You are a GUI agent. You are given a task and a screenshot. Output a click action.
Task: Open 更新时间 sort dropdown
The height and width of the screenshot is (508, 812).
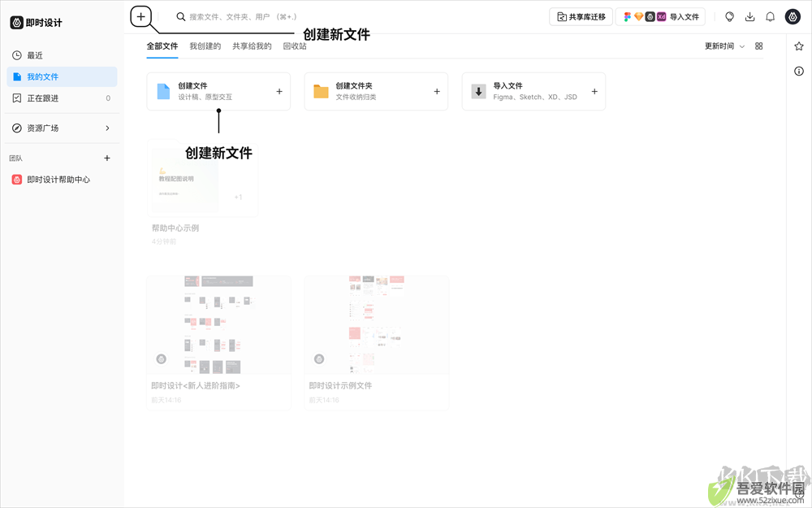tap(724, 46)
